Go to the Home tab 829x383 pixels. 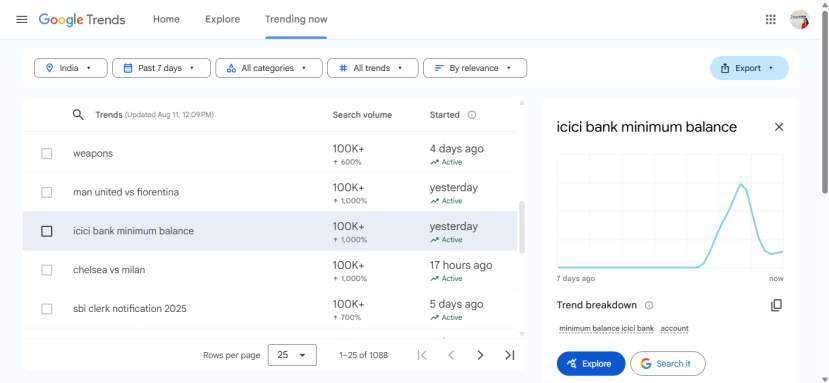[166, 20]
